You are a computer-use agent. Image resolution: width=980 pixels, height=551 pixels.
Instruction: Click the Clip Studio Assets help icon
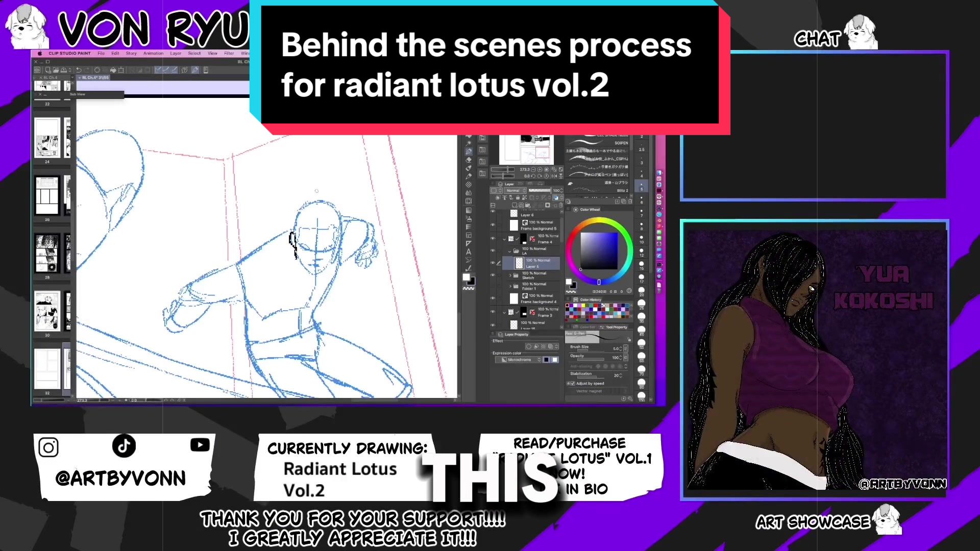click(184, 70)
